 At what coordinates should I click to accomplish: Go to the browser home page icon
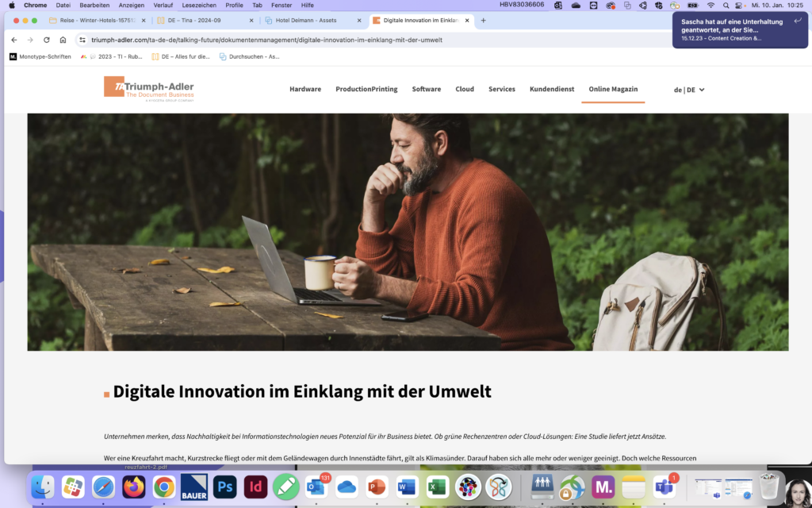point(63,40)
